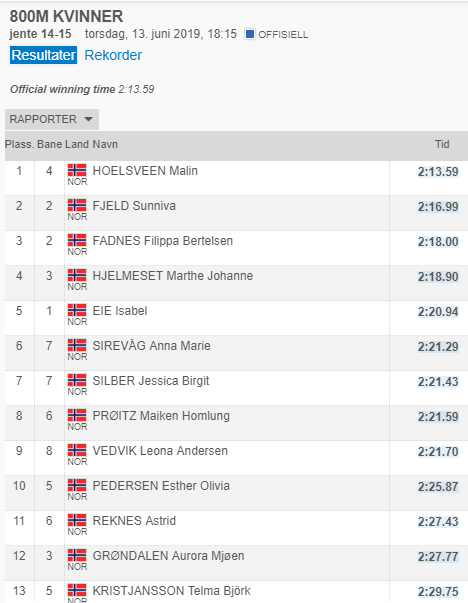Open the RAPPORTER dropdown menu
Image resolution: width=468 pixels, height=603 pixels.
[52, 119]
